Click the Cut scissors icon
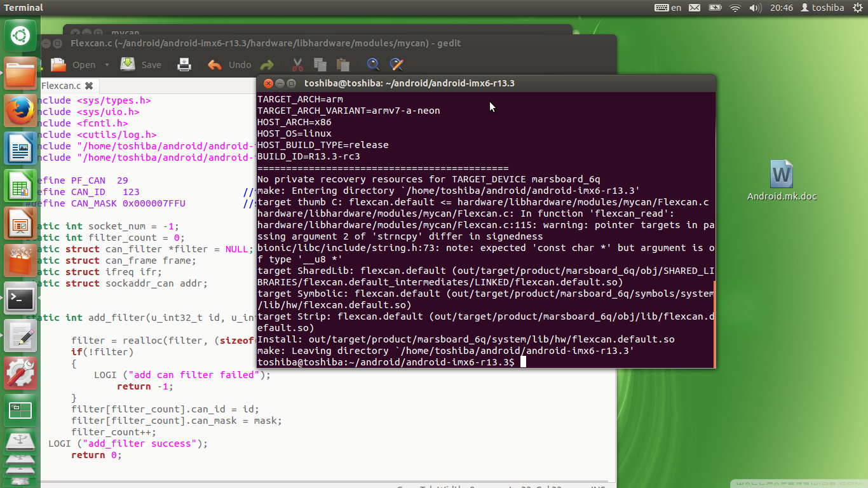Viewport: 868px width, 488px height. pyautogui.click(x=297, y=64)
